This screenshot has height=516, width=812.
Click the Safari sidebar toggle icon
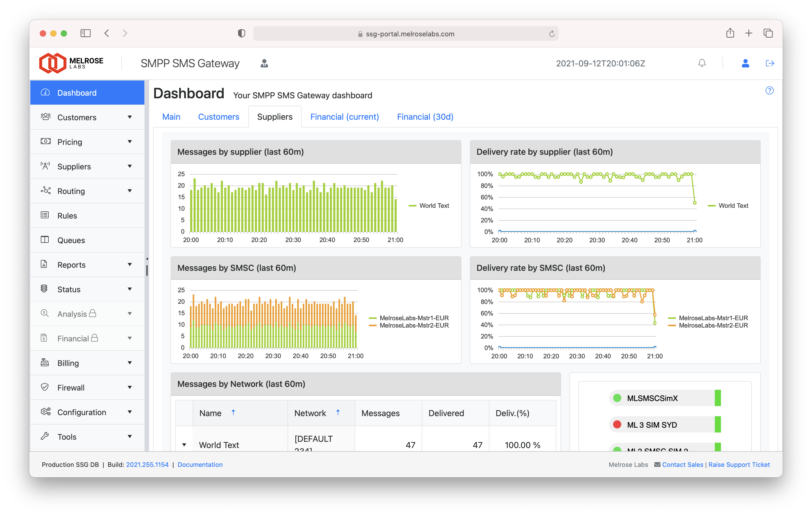click(x=85, y=33)
